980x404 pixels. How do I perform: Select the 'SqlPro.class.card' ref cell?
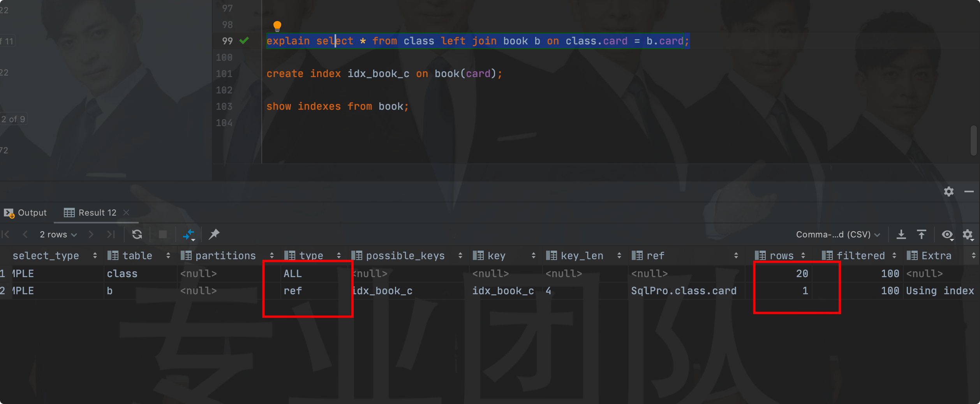tap(686, 291)
